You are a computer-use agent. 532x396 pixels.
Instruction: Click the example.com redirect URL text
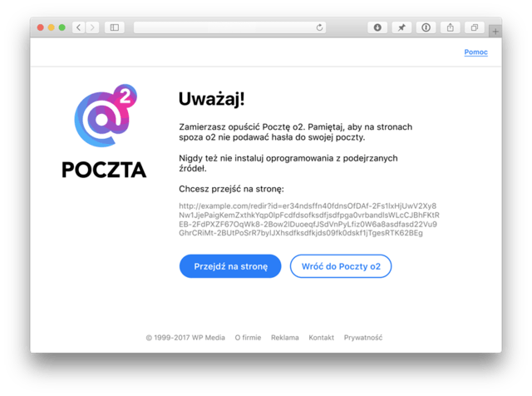click(x=309, y=220)
